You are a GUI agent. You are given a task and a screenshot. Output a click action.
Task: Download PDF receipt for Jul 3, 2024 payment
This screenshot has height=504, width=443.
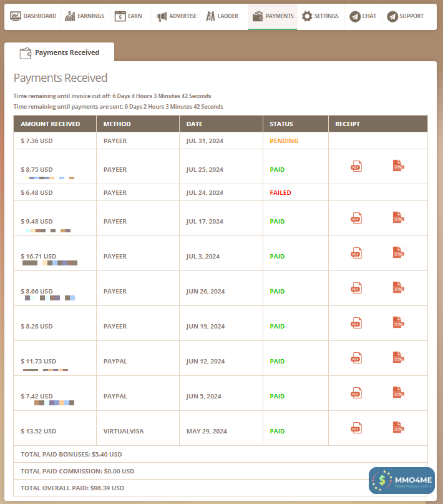pos(356,253)
